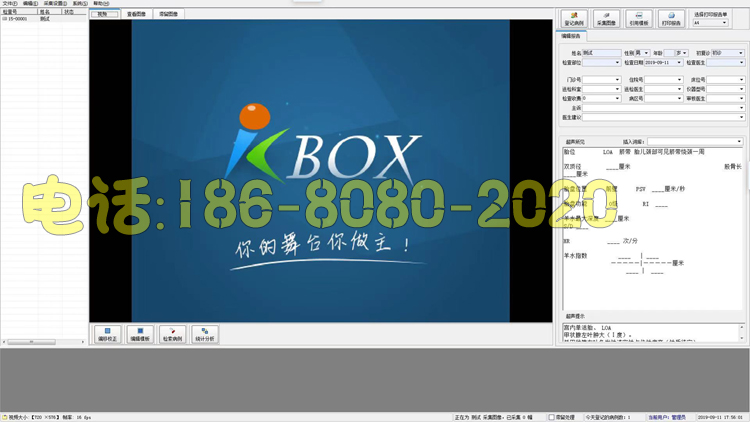Click the 当前用户: 管理员 status text
750x422 pixels.
point(667,418)
